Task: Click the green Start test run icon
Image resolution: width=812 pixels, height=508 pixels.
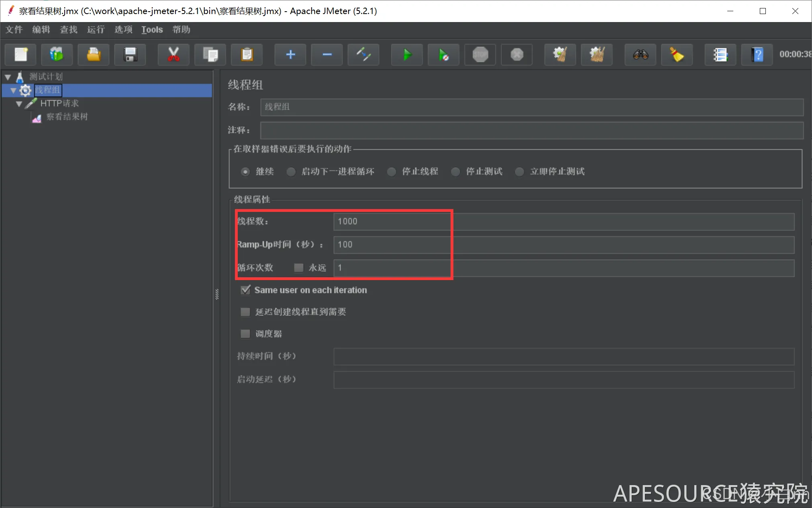Action: tap(407, 55)
